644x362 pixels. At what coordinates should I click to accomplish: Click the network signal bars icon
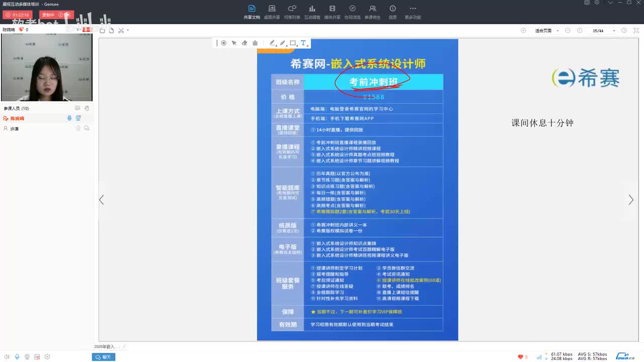(539, 357)
